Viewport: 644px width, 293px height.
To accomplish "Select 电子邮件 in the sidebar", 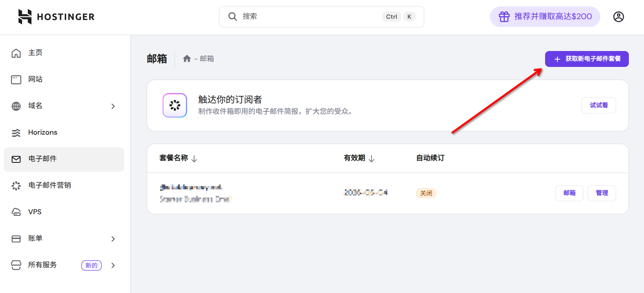I will coord(64,159).
